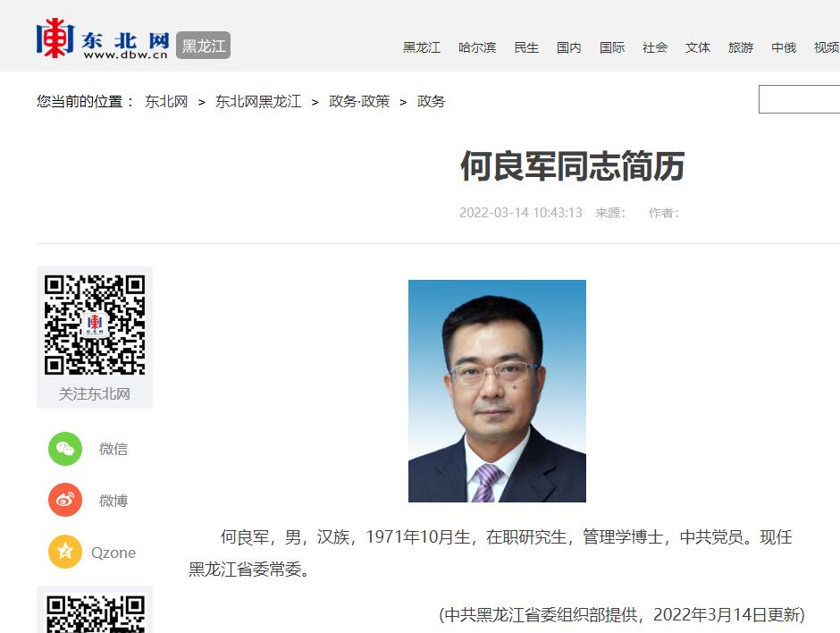Click the second QR code below Qzone
The width and height of the screenshot is (840, 633).
tap(95, 614)
